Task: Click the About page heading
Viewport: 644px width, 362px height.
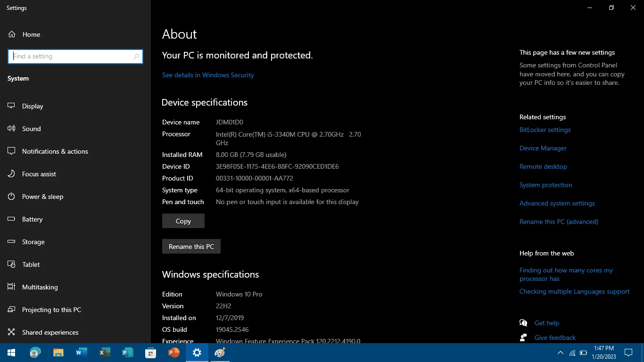Action: (x=180, y=34)
